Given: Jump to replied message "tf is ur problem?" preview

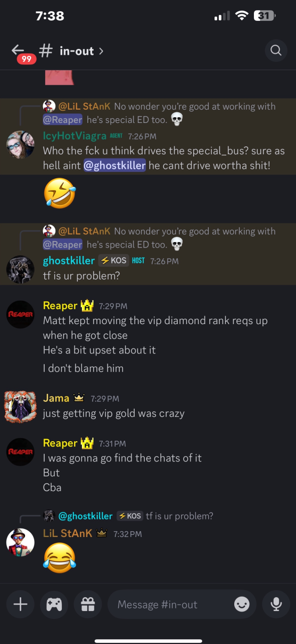Looking at the screenshot, I should [x=179, y=516].
